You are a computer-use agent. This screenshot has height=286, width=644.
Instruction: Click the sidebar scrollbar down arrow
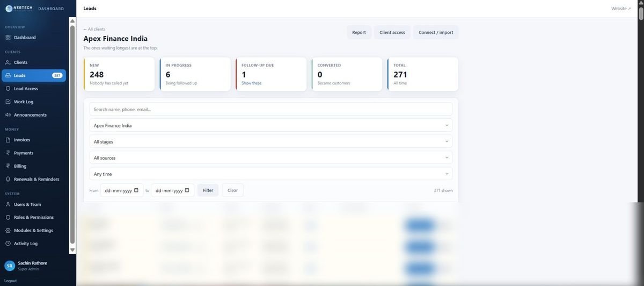(x=72, y=249)
